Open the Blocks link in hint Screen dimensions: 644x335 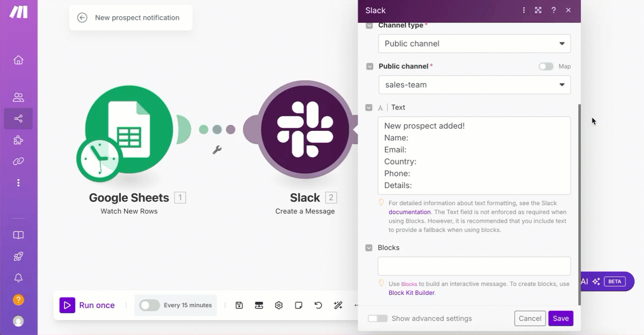409,284
